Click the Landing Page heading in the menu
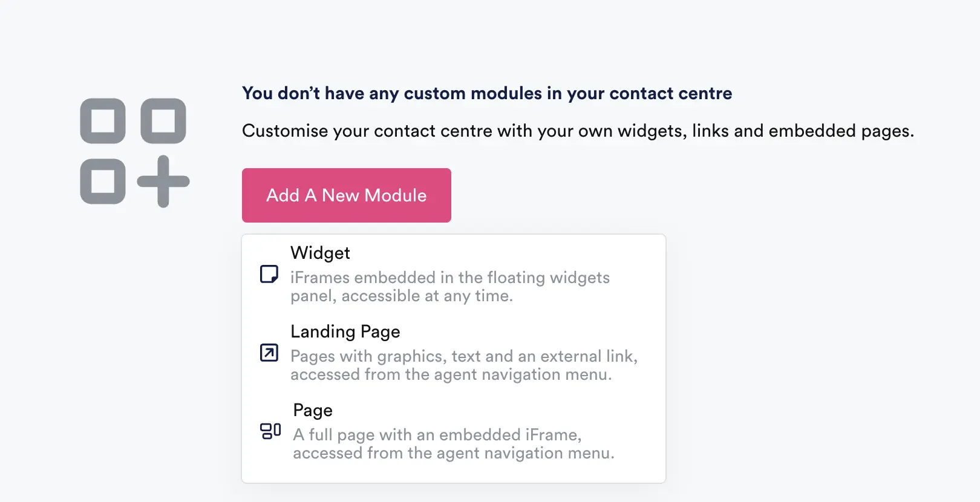 pyautogui.click(x=345, y=331)
